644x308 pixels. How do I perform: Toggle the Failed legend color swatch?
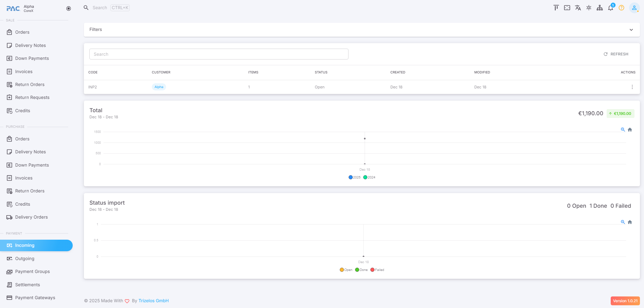pos(372,270)
